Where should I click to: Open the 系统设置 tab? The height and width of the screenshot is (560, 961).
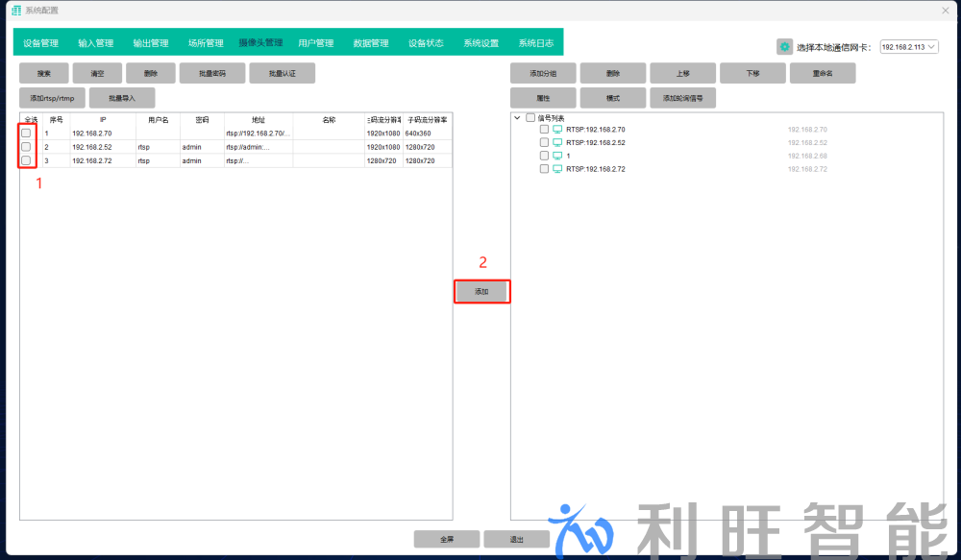pyautogui.click(x=481, y=43)
